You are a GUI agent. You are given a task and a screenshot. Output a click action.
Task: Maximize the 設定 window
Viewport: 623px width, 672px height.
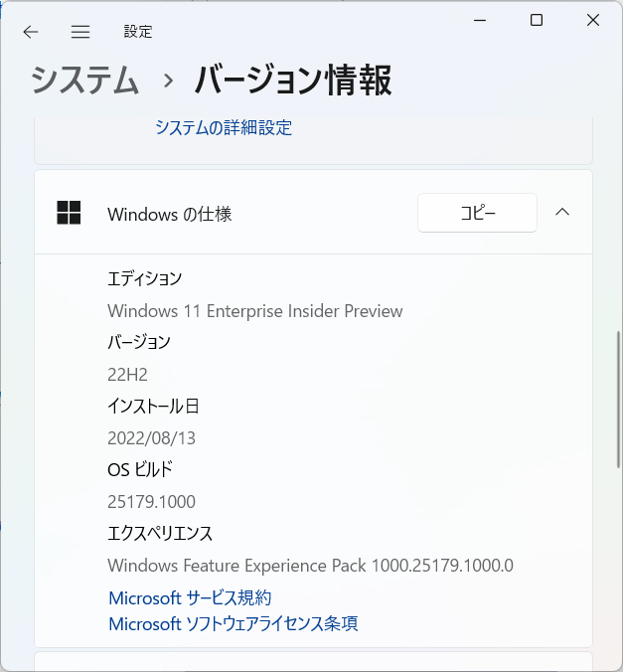click(x=537, y=20)
